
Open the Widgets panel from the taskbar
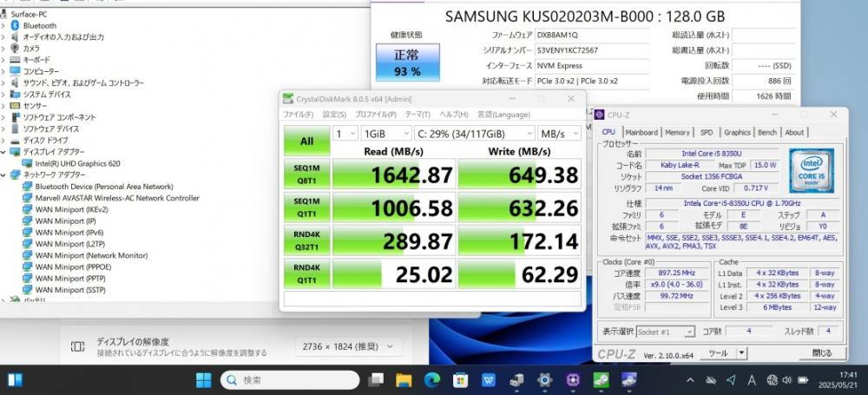(15, 380)
